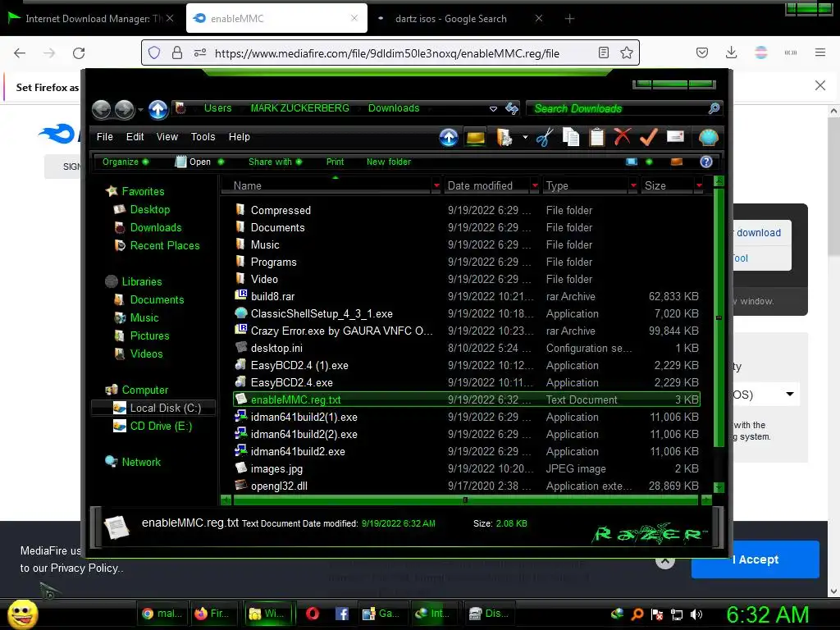This screenshot has height=630, width=840.
Task: Click the horizontal scrollbar under the file list
Action: pos(465,500)
